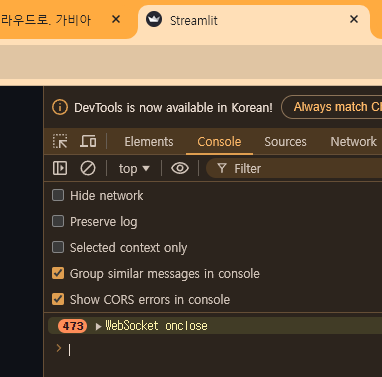
Task: Select the inspect element picker icon
Action: pyautogui.click(x=60, y=141)
